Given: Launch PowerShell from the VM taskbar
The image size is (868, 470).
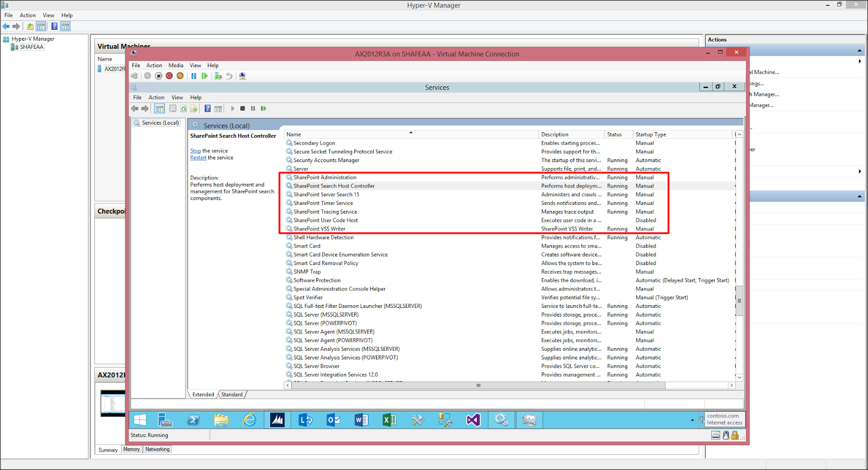Looking at the screenshot, I should point(193,420).
